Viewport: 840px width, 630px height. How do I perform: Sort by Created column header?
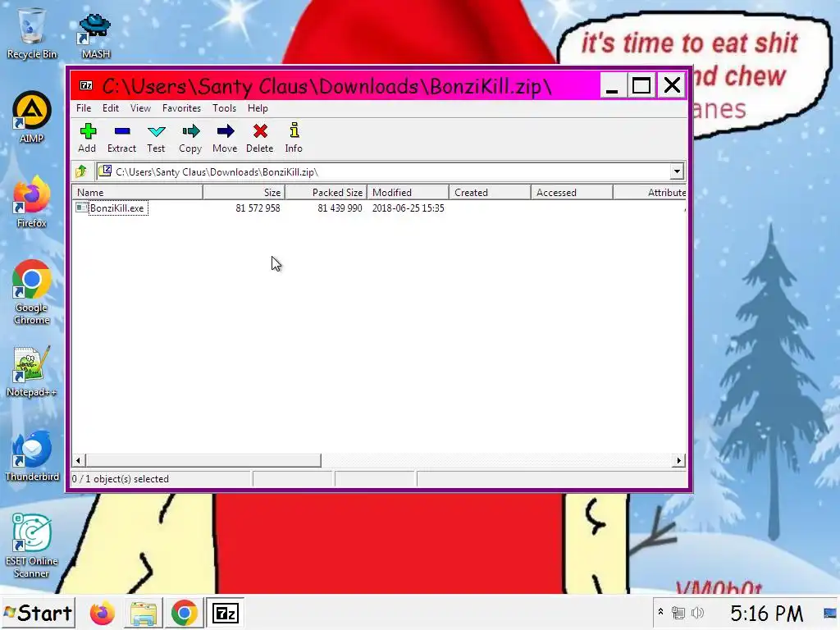click(490, 192)
